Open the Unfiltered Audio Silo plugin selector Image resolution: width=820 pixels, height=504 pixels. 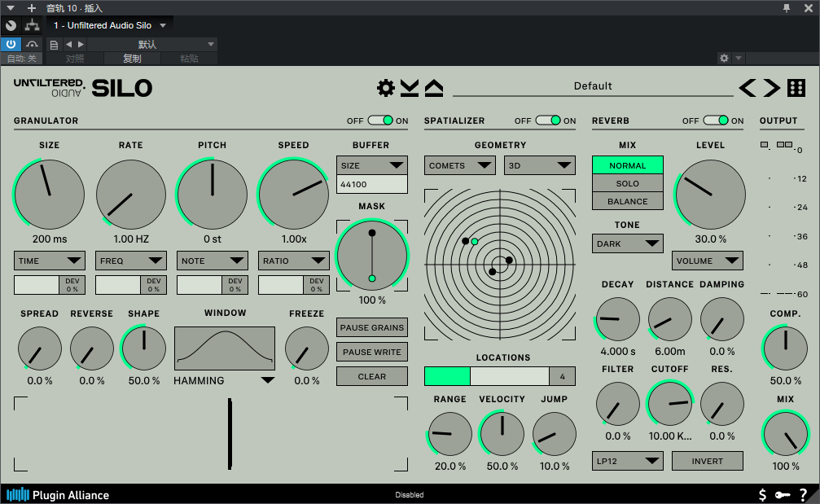pyautogui.click(x=110, y=25)
